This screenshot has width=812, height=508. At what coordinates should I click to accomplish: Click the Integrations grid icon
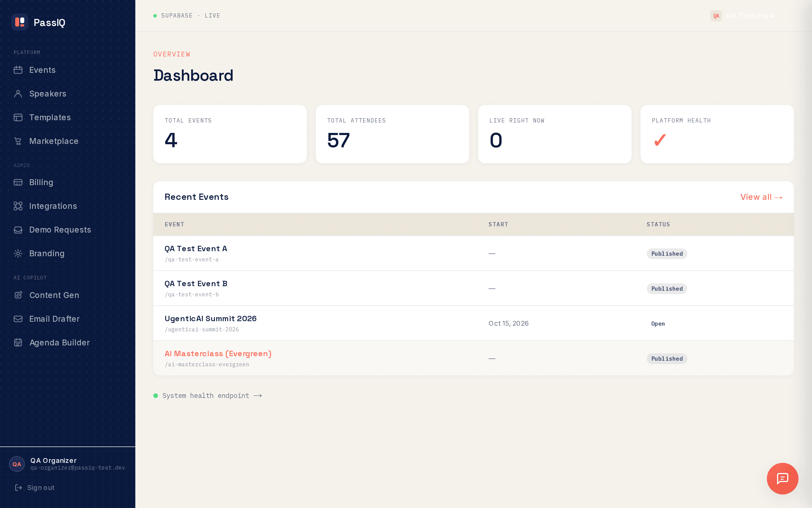pyautogui.click(x=18, y=206)
